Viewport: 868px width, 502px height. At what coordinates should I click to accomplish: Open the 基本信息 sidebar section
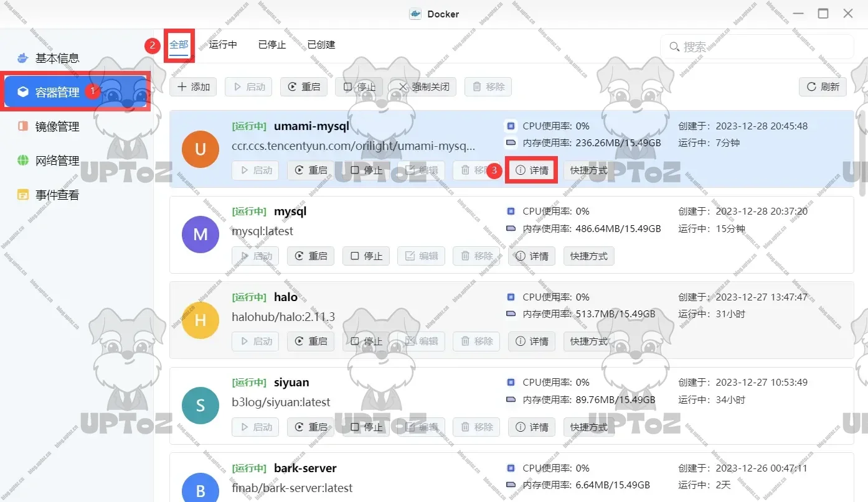pyautogui.click(x=57, y=58)
